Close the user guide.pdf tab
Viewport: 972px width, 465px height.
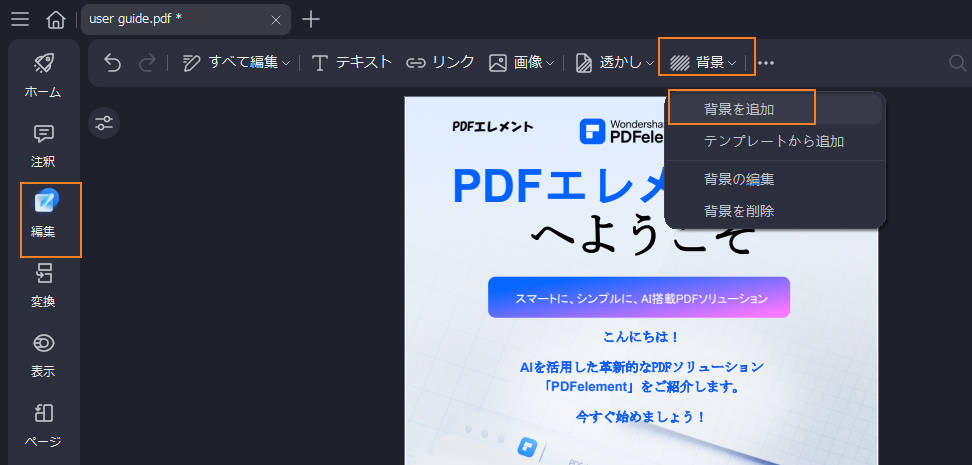[x=276, y=20]
